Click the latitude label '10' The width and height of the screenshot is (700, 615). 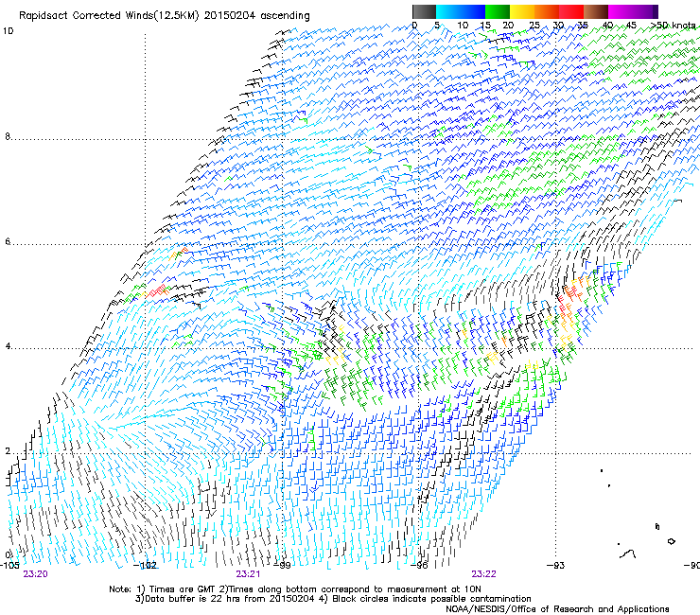pyautogui.click(x=8, y=31)
